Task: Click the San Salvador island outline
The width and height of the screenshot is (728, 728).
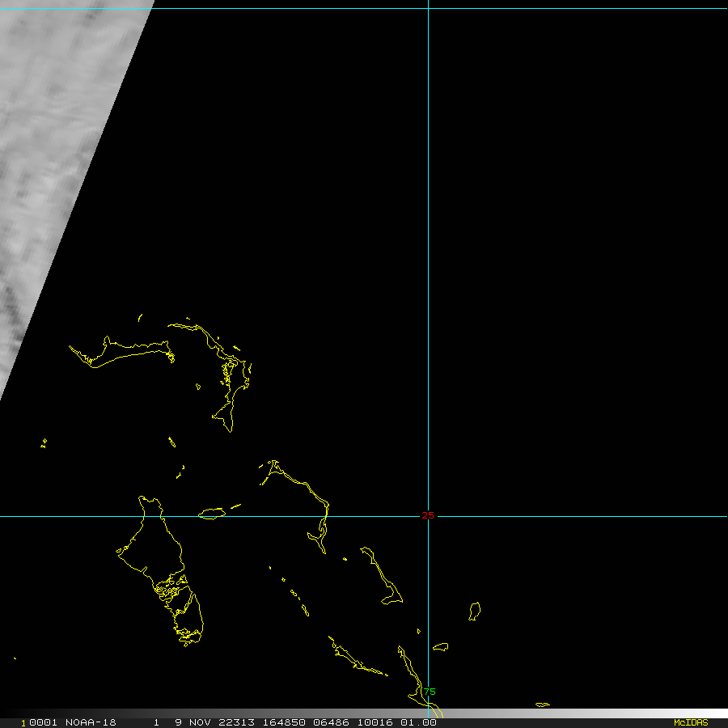Action: click(x=475, y=611)
